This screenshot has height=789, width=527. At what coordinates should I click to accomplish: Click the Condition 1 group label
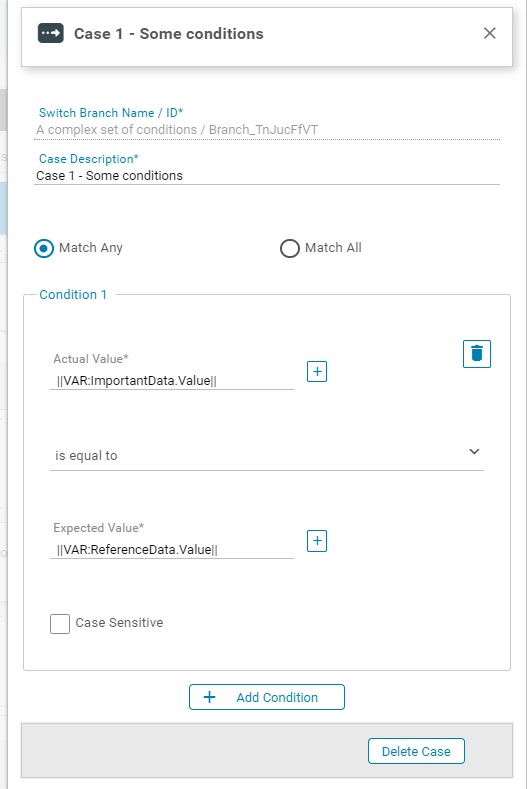(x=73, y=294)
